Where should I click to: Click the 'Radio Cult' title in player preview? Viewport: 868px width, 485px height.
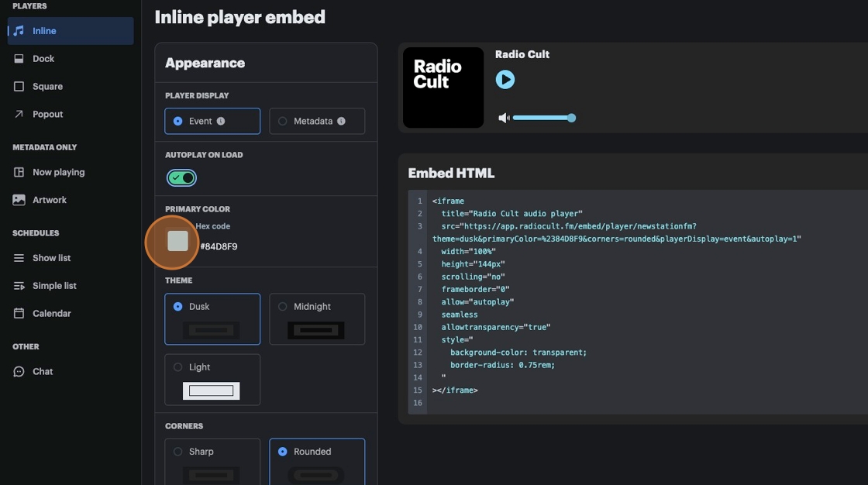point(522,54)
